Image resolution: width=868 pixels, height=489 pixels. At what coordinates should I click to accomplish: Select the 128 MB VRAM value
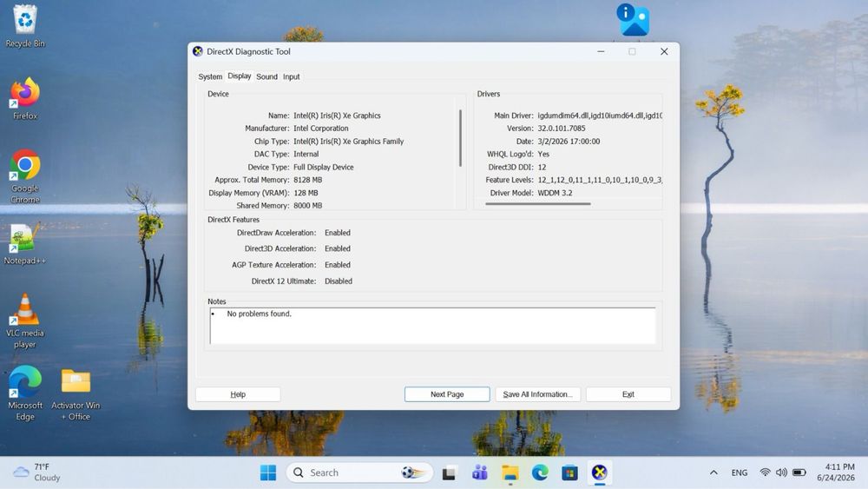[306, 193]
